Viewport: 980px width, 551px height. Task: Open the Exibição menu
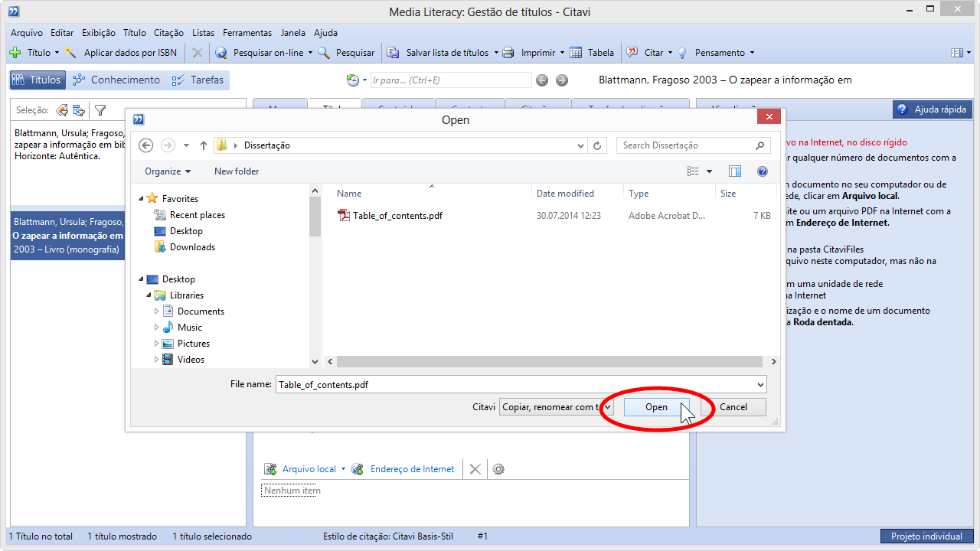(x=98, y=33)
